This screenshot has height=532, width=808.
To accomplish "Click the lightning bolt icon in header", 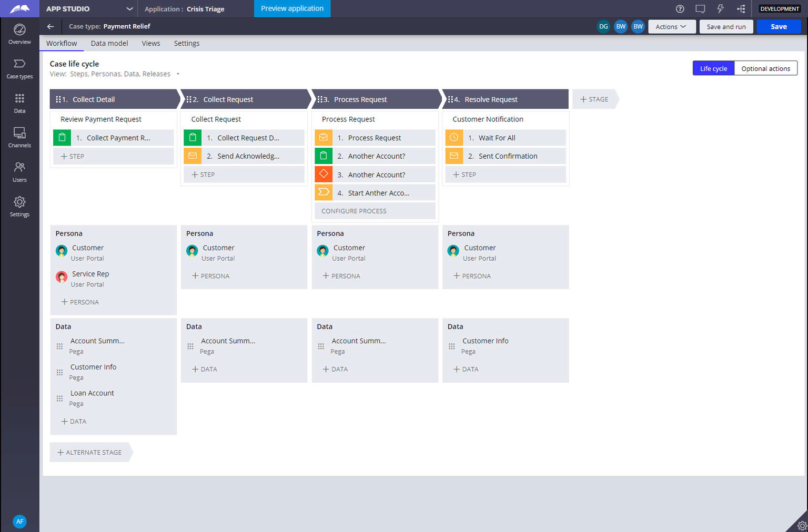I will [720, 9].
